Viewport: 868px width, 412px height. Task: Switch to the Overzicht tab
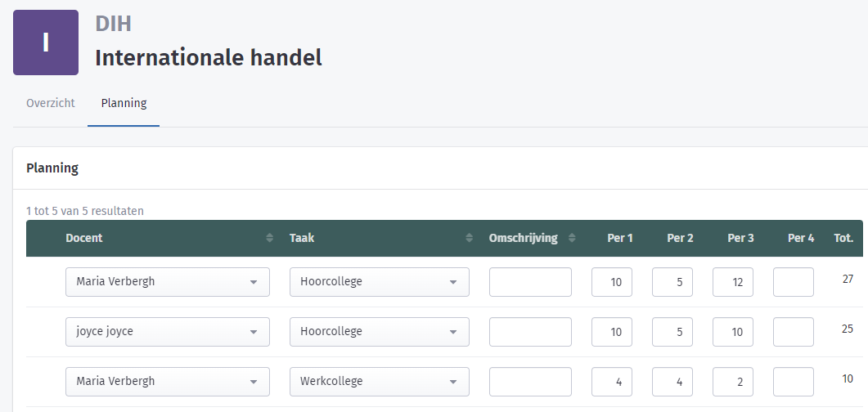[x=51, y=104]
